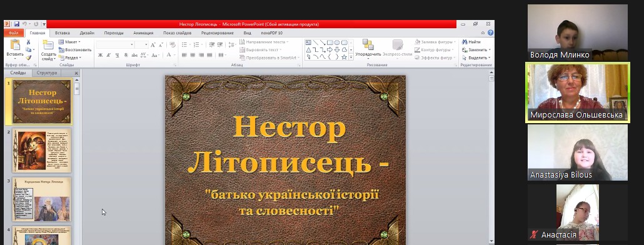Click the font color A button

(169, 55)
